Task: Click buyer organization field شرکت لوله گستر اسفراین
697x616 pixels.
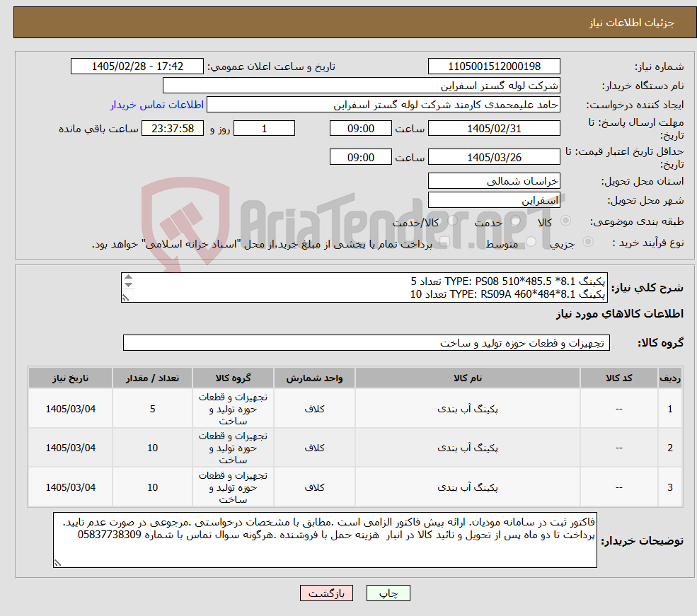Action: 361,86
